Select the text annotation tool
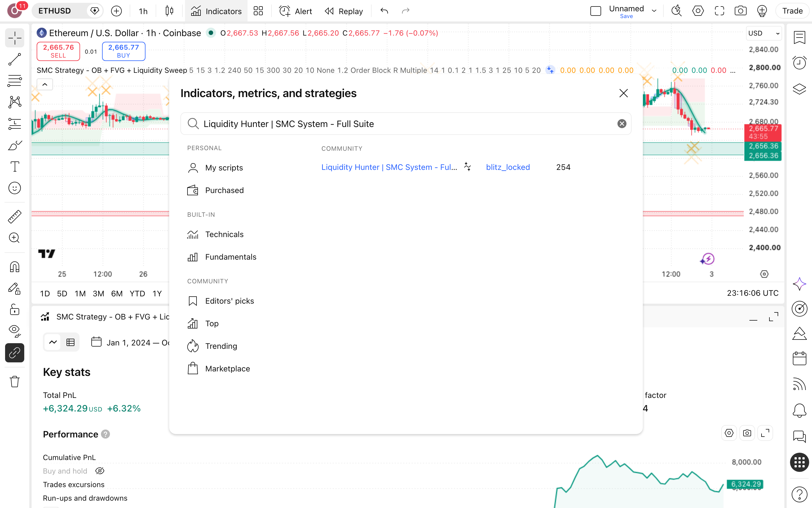 [14, 167]
